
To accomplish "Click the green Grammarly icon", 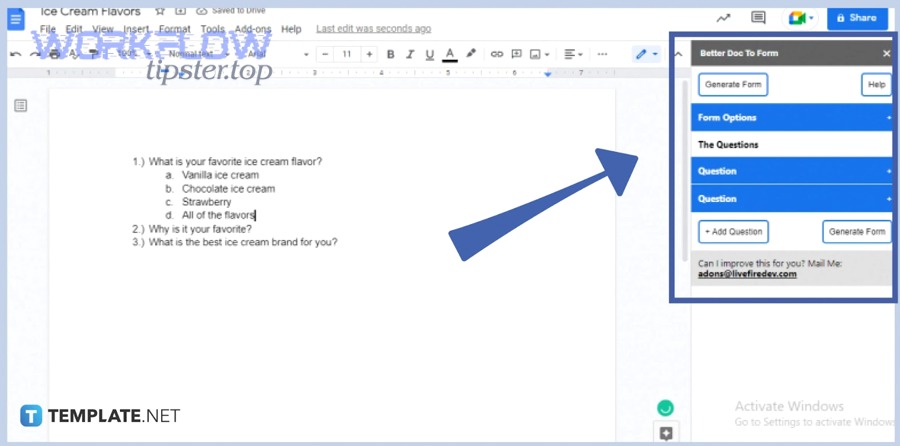I will [665, 408].
